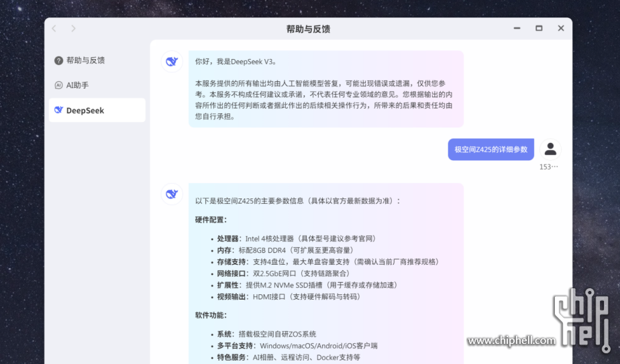The height and width of the screenshot is (364, 620).
Task: Click the disclaimer paragraph starting 本服务提供的所有输出
Action: pos(324,100)
